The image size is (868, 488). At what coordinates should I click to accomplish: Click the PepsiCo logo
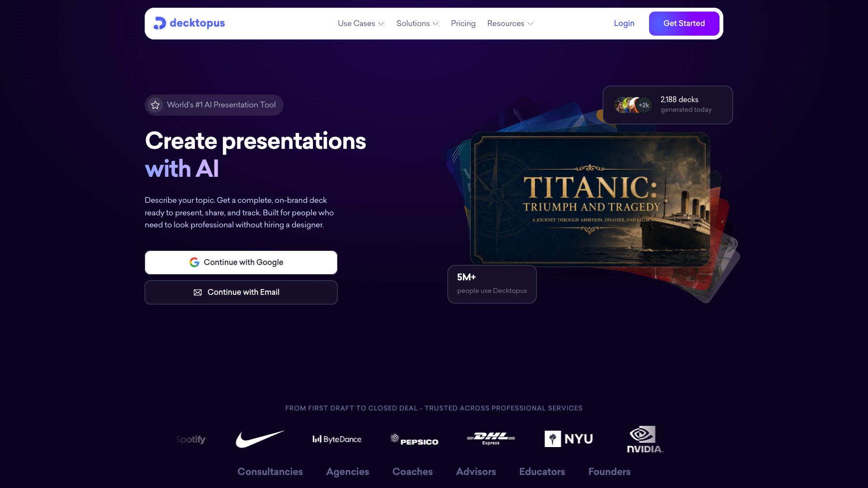tap(414, 439)
